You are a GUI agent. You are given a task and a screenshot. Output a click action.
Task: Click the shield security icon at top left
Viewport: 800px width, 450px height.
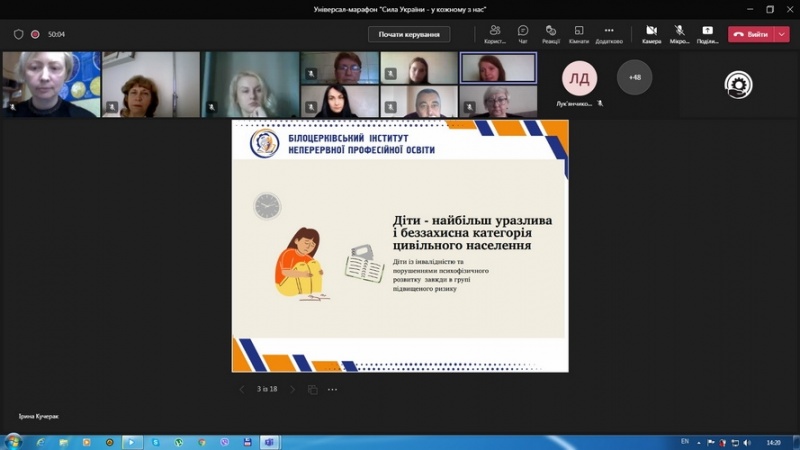[18, 34]
